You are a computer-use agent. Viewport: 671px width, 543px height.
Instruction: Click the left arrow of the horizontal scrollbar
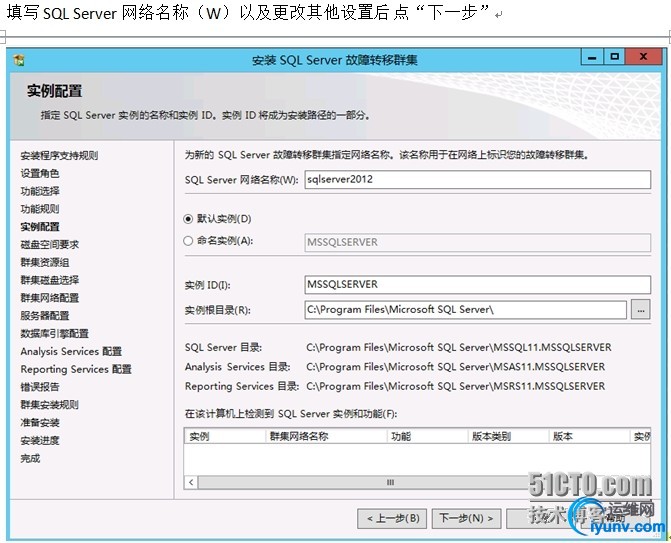pyautogui.click(x=191, y=483)
